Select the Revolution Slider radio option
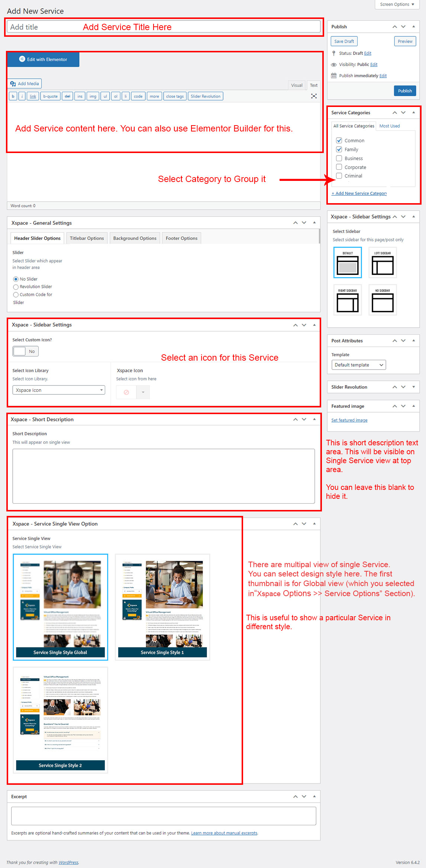The image size is (426, 868). 16,287
